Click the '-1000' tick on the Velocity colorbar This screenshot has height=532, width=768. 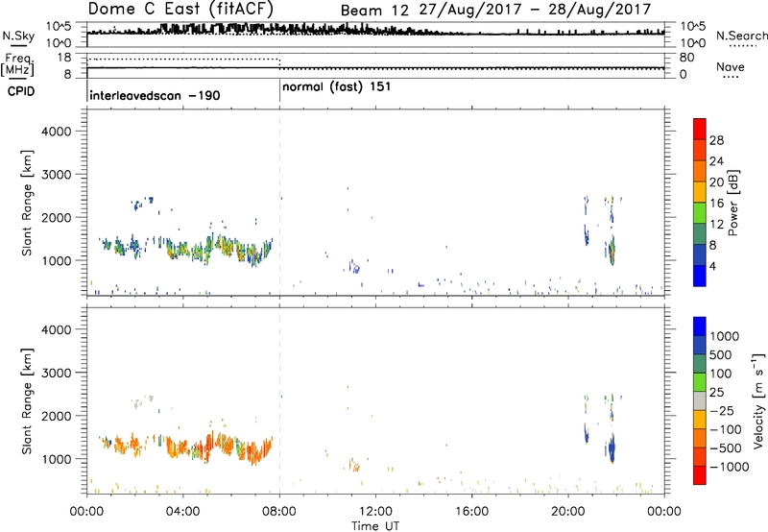pyautogui.click(x=730, y=467)
